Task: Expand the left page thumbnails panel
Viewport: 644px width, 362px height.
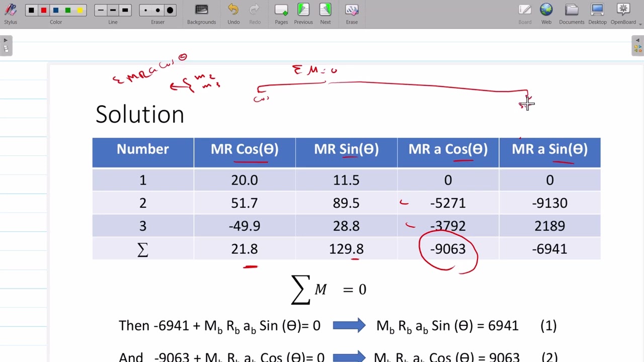Action: click(6, 45)
